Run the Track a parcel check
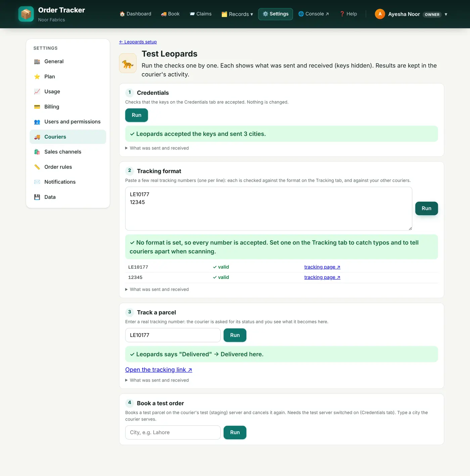 point(235,335)
